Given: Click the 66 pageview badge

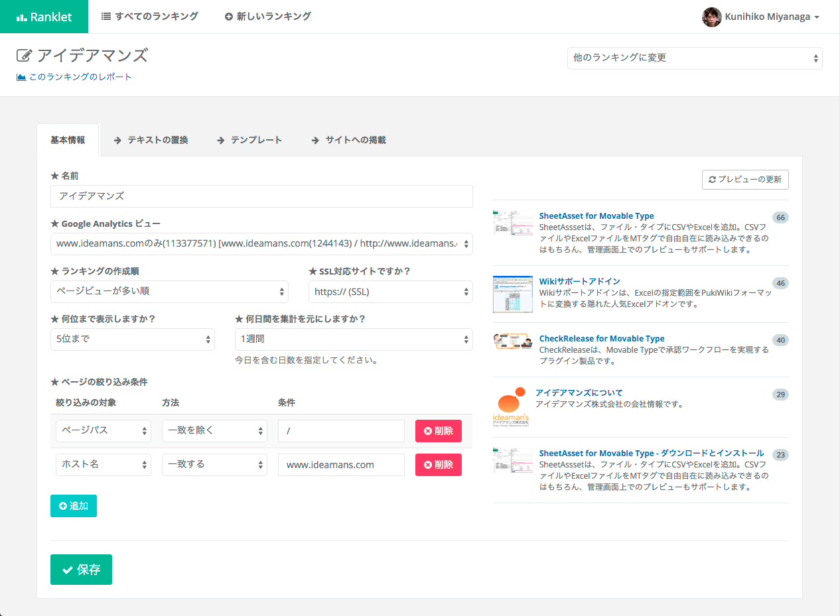Looking at the screenshot, I should click(x=780, y=218).
